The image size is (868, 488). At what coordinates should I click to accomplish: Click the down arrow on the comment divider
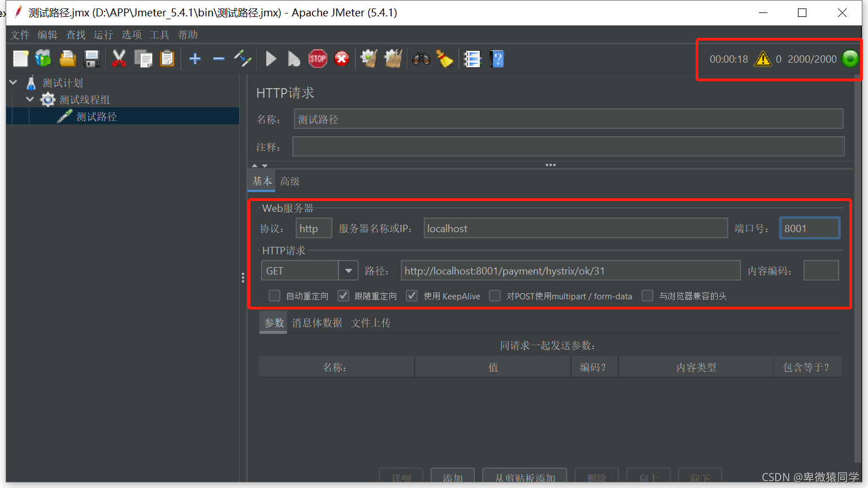click(x=264, y=165)
